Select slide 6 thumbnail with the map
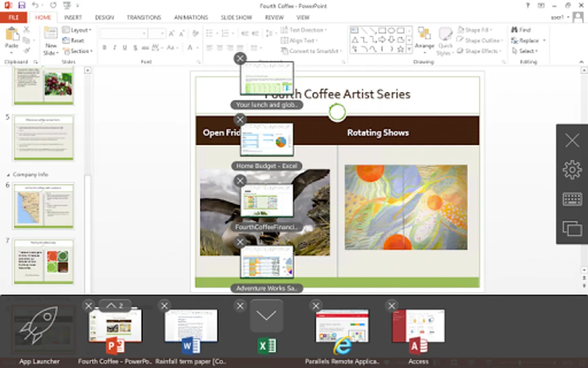The width and height of the screenshot is (588, 368). tap(44, 206)
